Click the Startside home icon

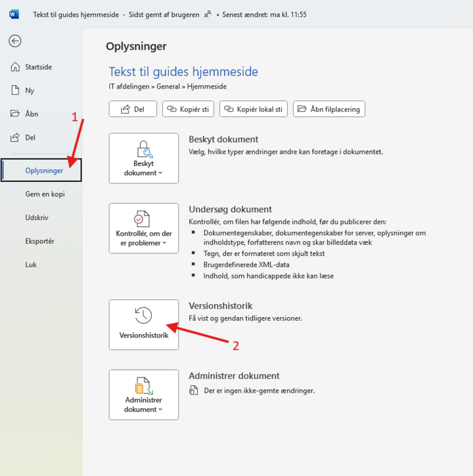click(15, 67)
